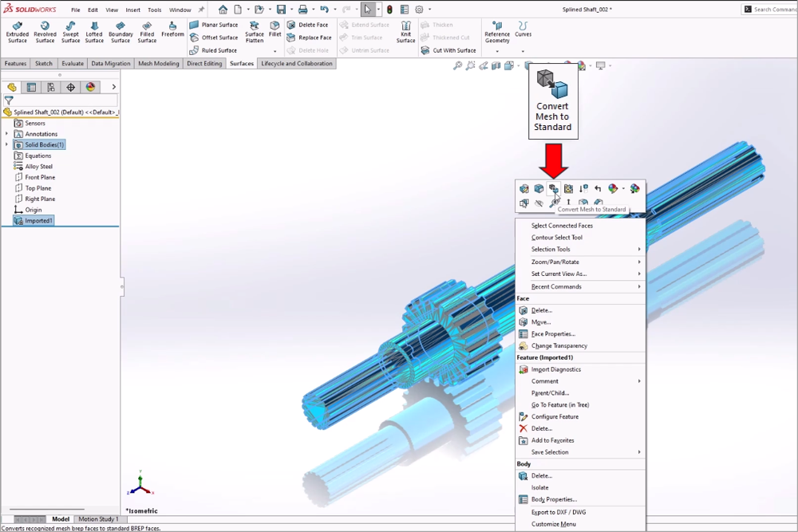The image size is (798, 532).
Task: Click the Delete Face button
Action: 307,25
